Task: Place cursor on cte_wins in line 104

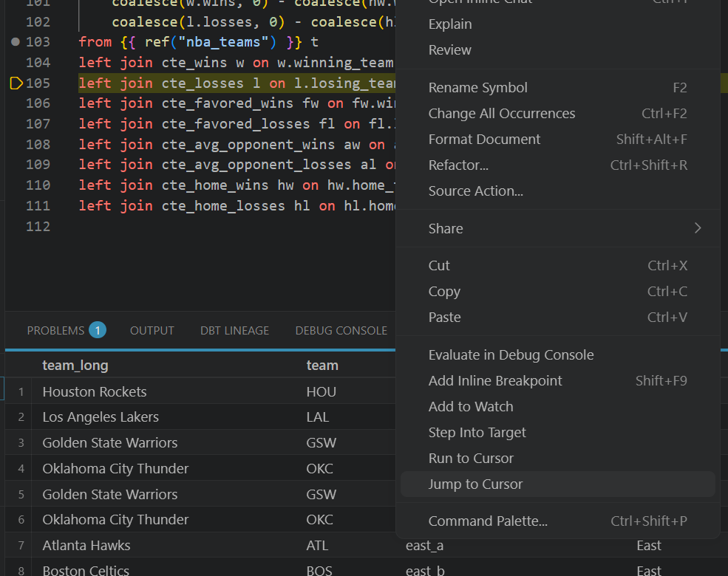Action: point(194,63)
